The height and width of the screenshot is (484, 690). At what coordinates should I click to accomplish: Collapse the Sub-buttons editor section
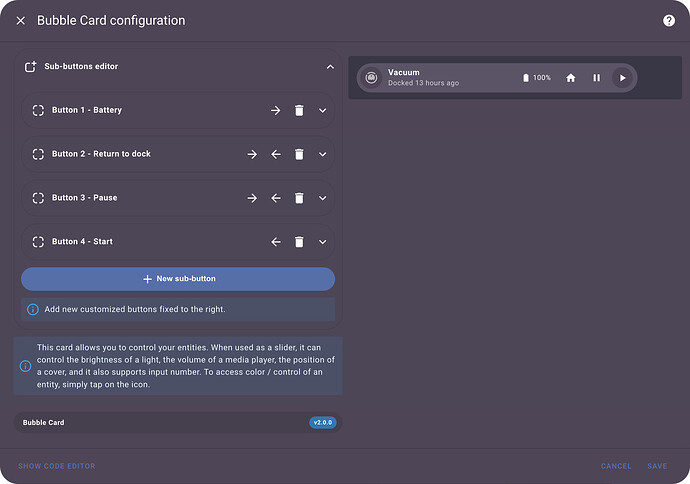(x=330, y=67)
